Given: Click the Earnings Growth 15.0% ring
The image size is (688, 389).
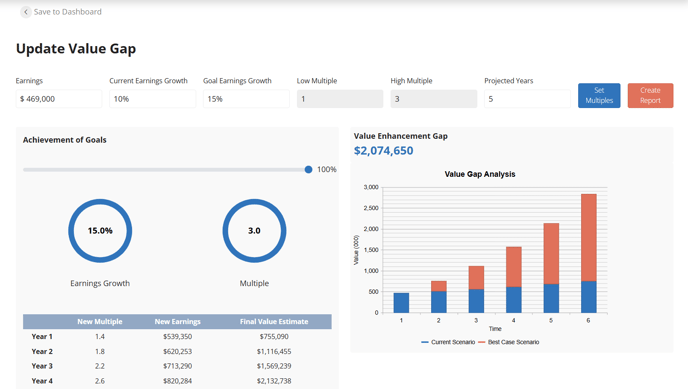Looking at the screenshot, I should click(x=100, y=231).
